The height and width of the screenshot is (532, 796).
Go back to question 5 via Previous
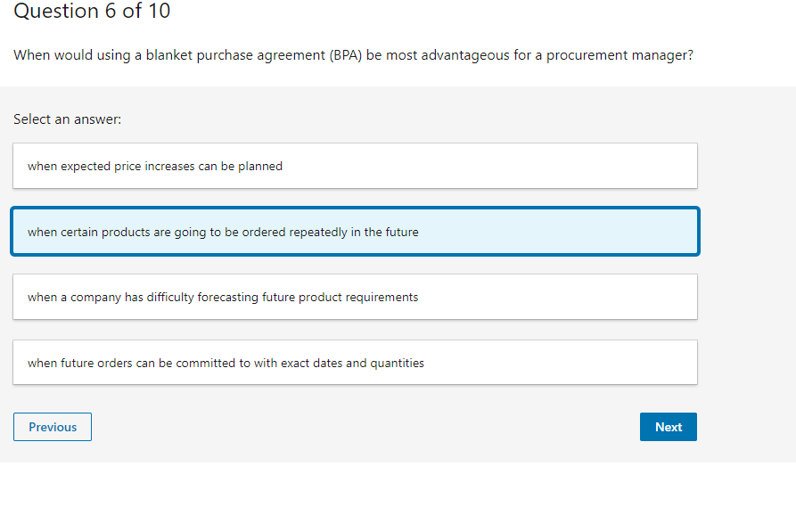(x=52, y=426)
